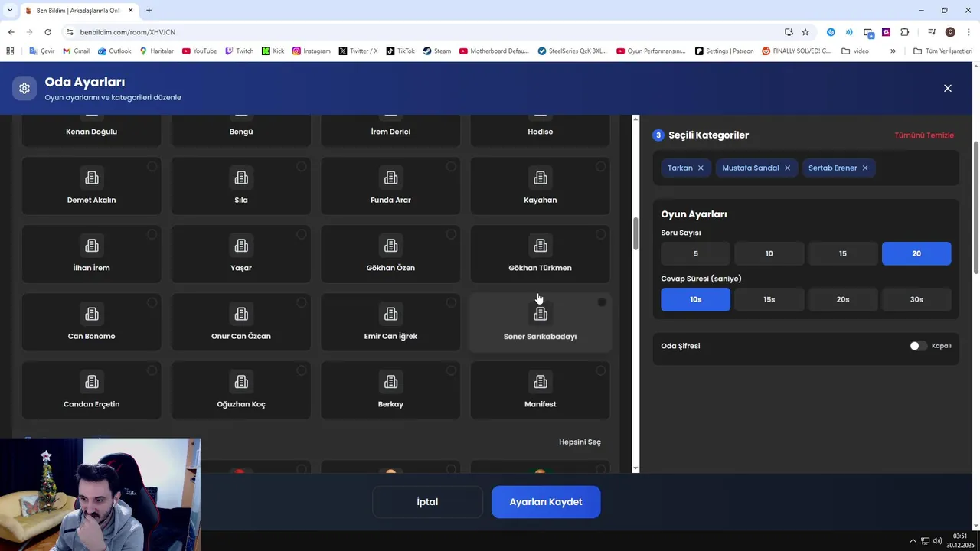
Task: Select the Gökhan Türkmen category icon
Action: [x=541, y=246]
